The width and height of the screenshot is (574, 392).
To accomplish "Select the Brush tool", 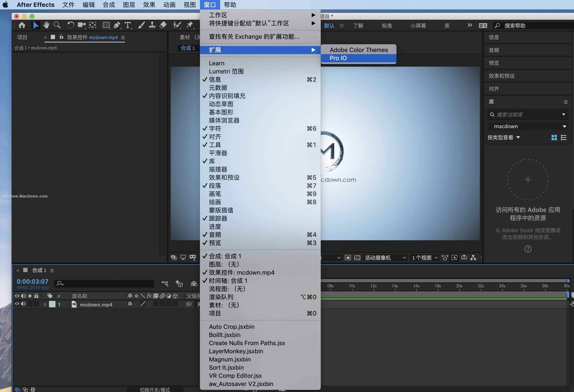I will click(x=141, y=25).
